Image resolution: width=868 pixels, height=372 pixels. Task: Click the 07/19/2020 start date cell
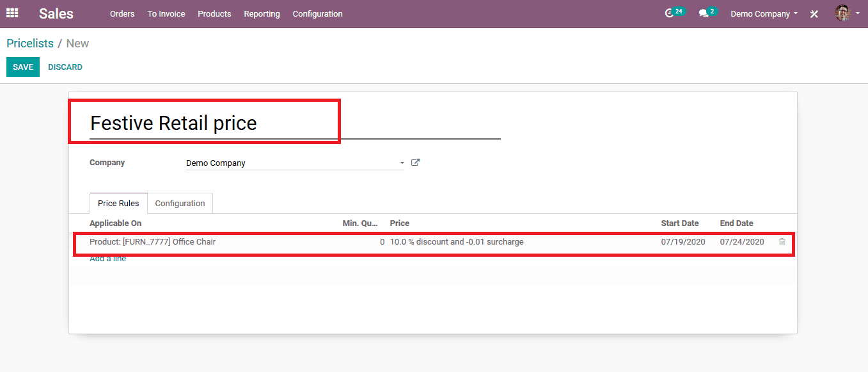[x=683, y=242]
